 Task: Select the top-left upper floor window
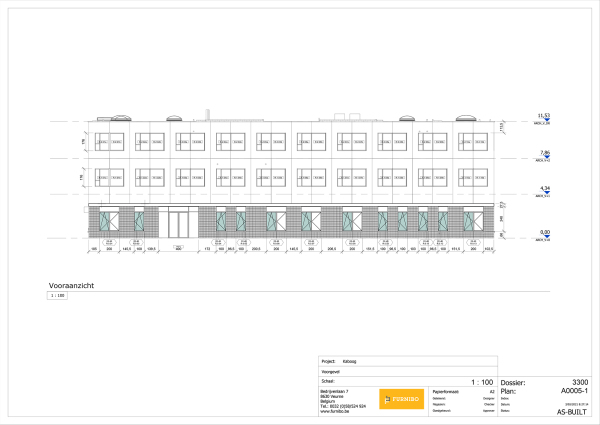[110, 140]
